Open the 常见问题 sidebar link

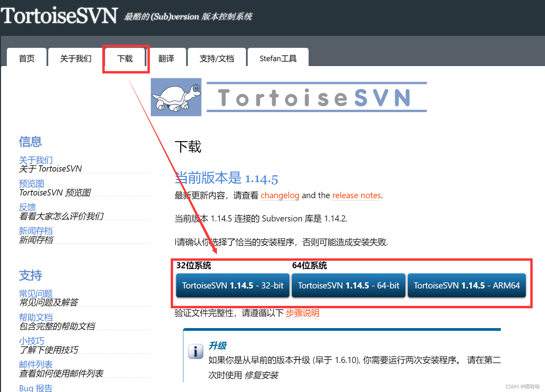click(36, 294)
